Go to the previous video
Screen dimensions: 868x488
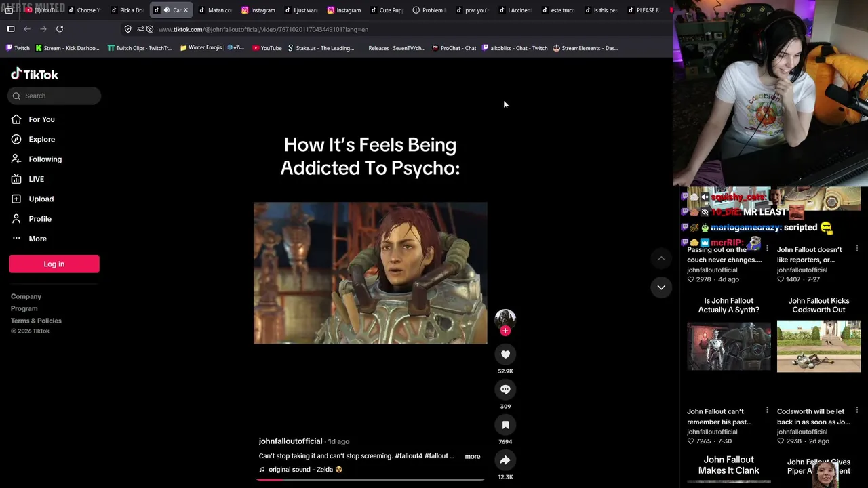coord(661,258)
